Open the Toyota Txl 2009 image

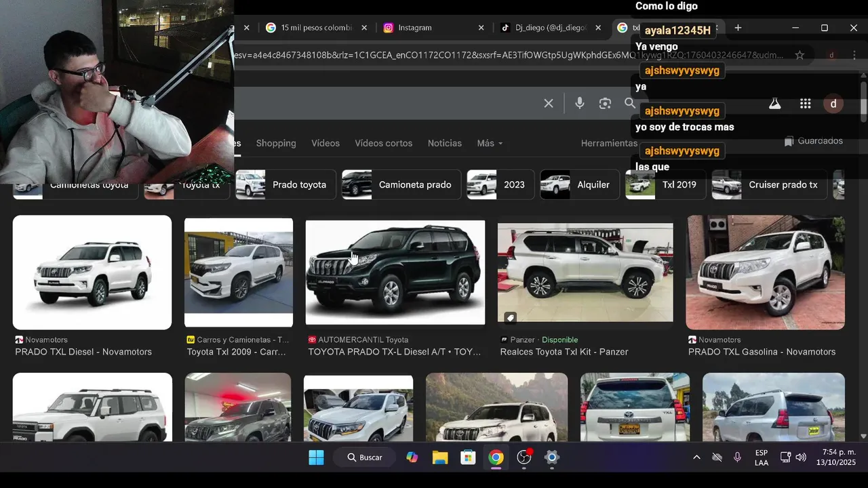tap(239, 272)
